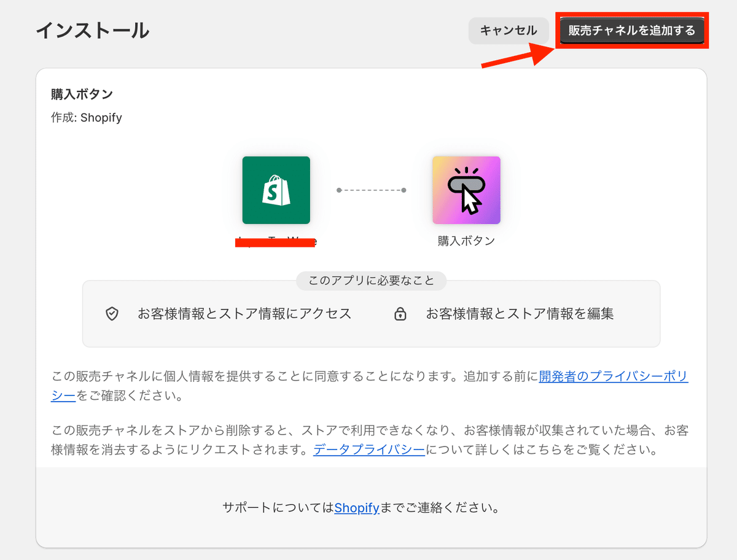This screenshot has height=560, width=737.
Task: Click the 購入ボタン label under app icon
Action: [x=466, y=241]
